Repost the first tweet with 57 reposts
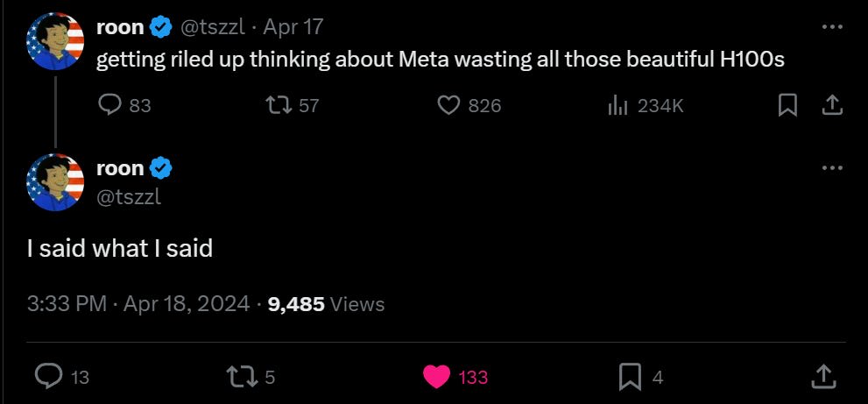The width and height of the screenshot is (868, 404). pyautogui.click(x=278, y=106)
